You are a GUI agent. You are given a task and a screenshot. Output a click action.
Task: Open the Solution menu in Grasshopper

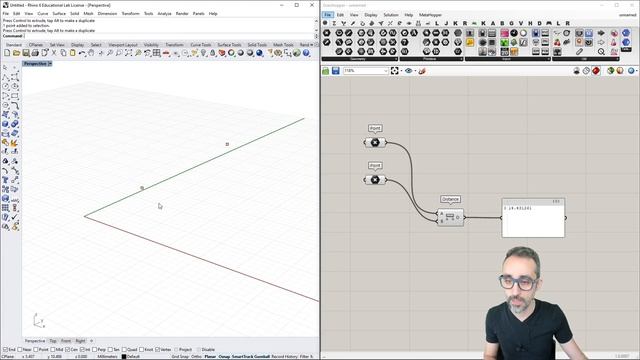click(391, 15)
